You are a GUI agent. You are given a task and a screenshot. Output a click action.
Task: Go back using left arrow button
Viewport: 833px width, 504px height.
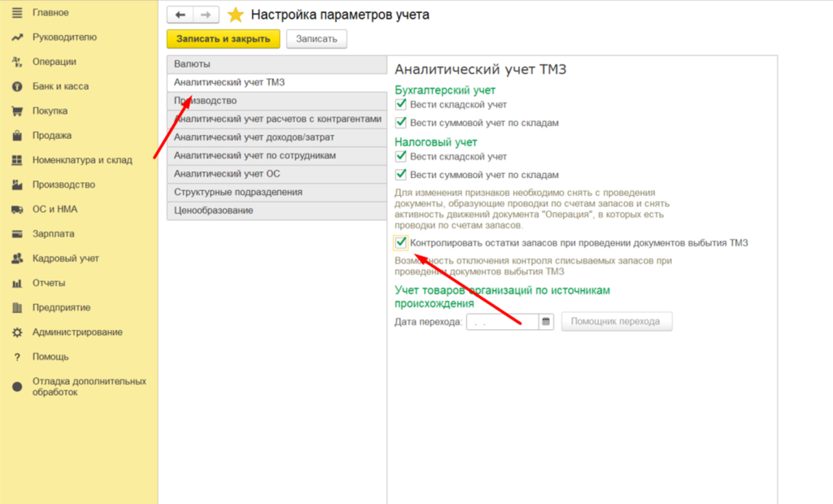[x=181, y=15]
